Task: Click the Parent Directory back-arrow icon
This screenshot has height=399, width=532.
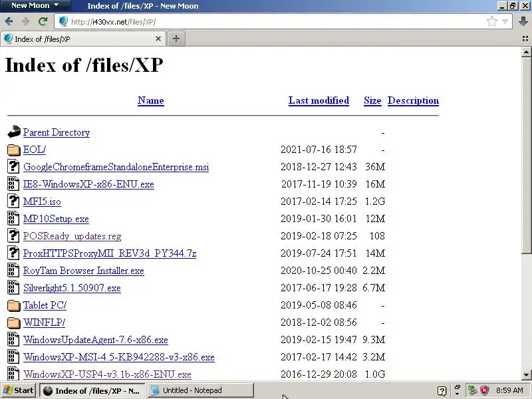Action: pyautogui.click(x=13, y=132)
